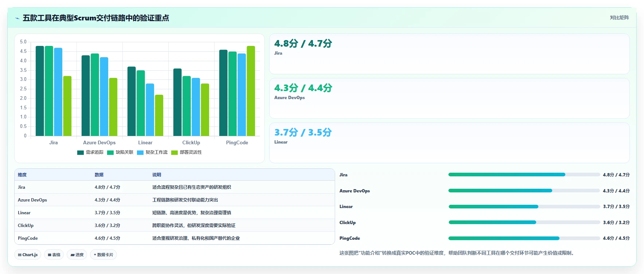The width and height of the screenshot is (644, 274).
Task: Click the Jira progress bar
Action: point(524,175)
